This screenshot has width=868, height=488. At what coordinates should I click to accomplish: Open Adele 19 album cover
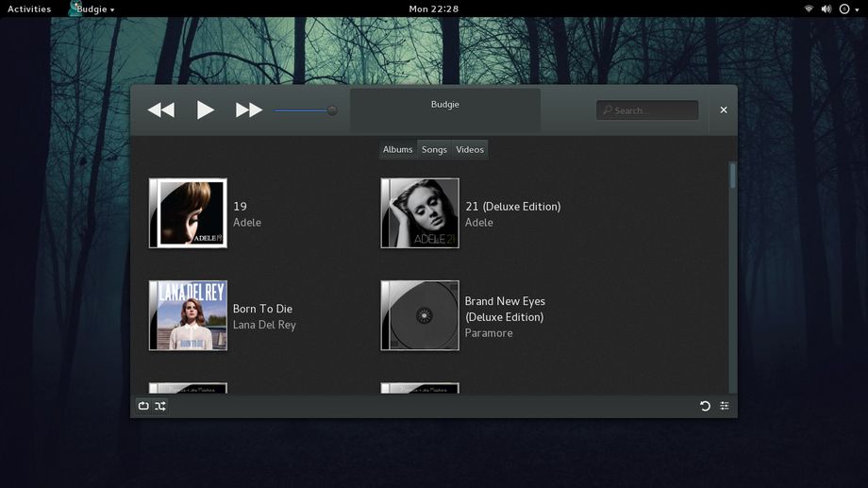tap(188, 213)
